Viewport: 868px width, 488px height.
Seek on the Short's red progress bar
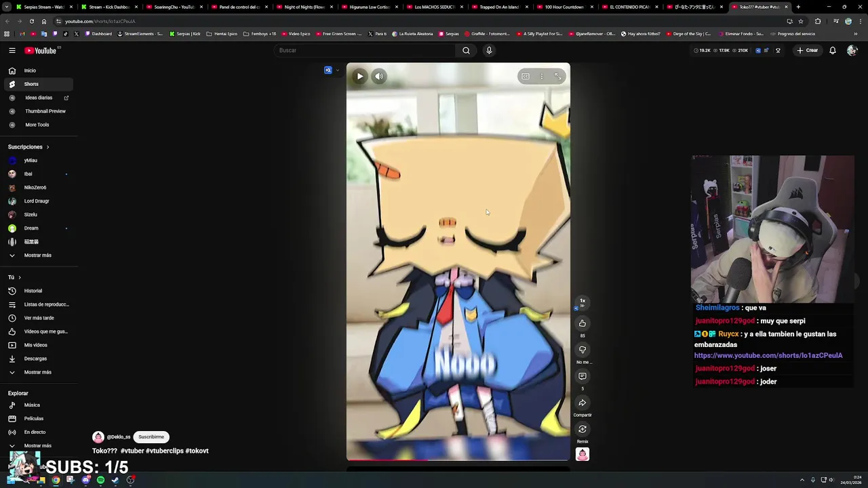tap(458, 460)
